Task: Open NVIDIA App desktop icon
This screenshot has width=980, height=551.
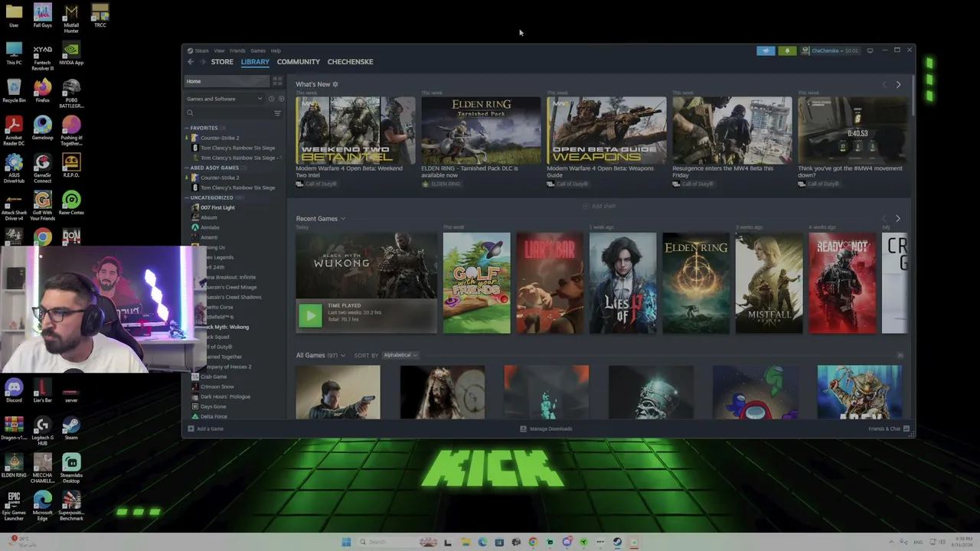Action: (71, 54)
